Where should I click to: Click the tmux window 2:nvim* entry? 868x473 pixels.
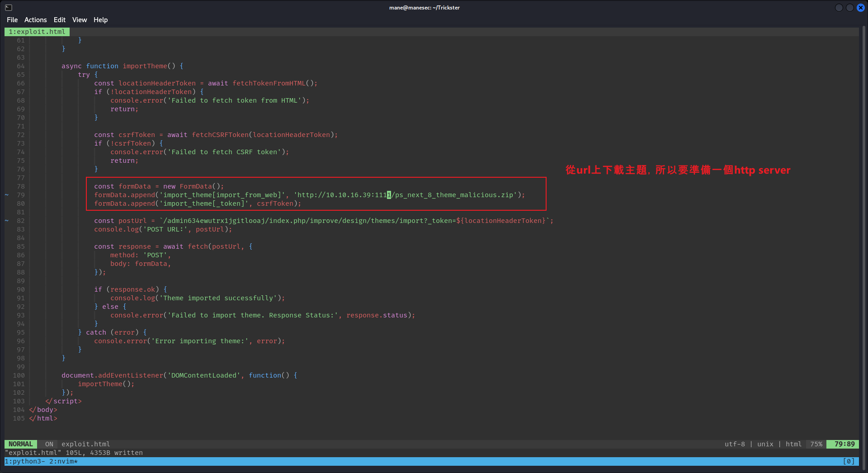pos(63,461)
